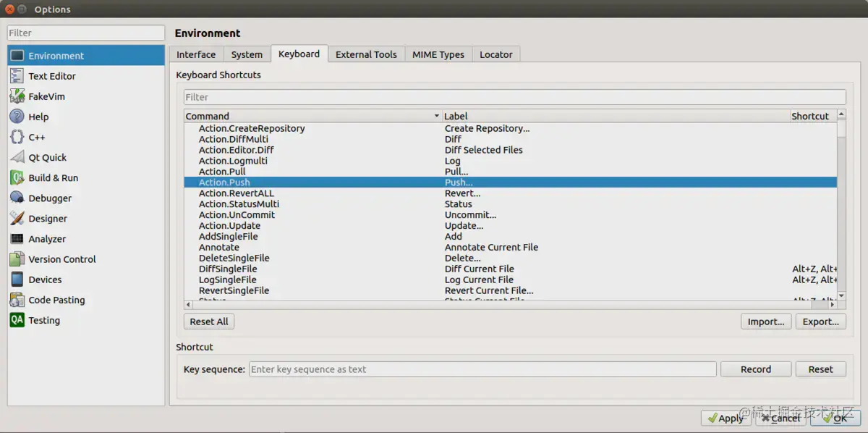Click the "Create Repository..." label
Viewport: 868px width, 433px height.
click(488, 128)
